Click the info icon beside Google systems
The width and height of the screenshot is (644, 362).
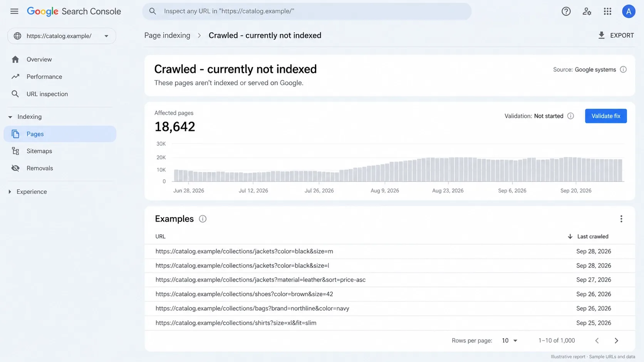tap(623, 70)
